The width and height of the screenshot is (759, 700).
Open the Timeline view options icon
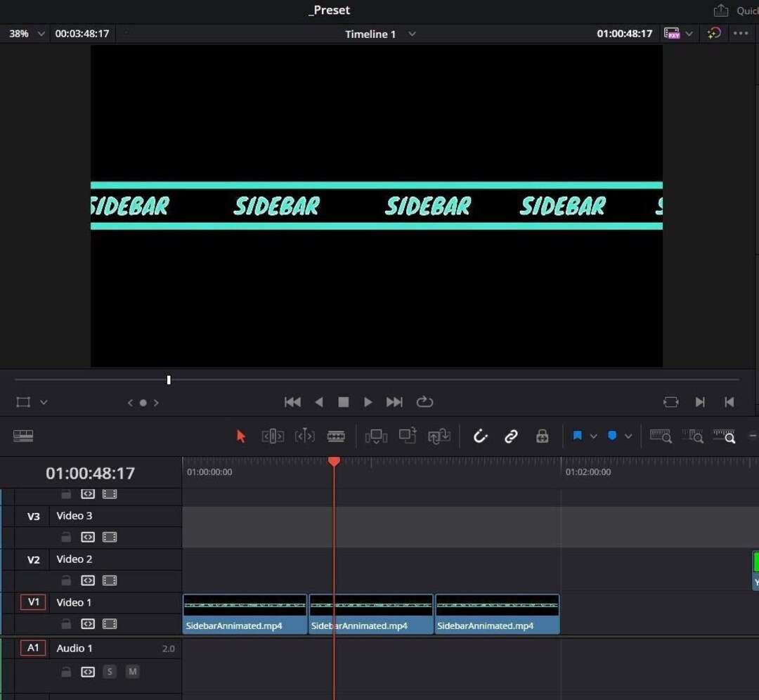(x=24, y=436)
